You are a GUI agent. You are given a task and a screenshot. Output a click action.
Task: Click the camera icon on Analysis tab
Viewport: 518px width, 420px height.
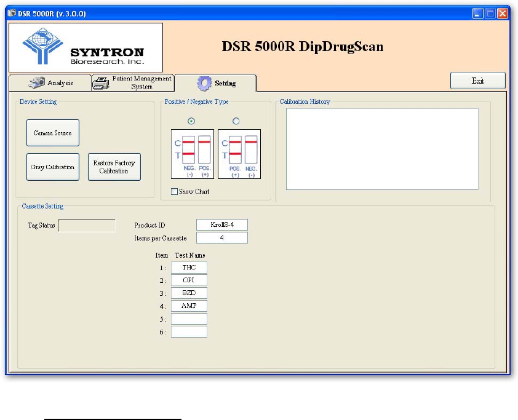click(36, 82)
